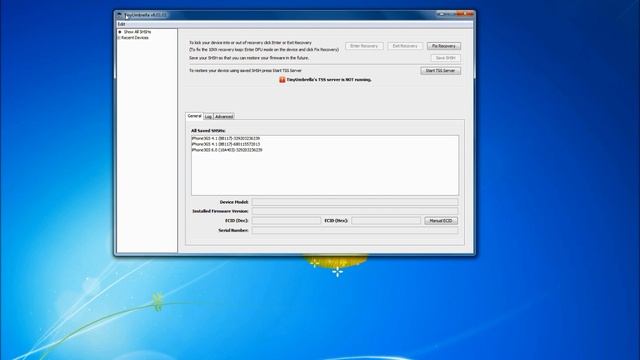Screen dimensions: 640x360
Task: Click the Exit Recovery button
Action: point(405,46)
